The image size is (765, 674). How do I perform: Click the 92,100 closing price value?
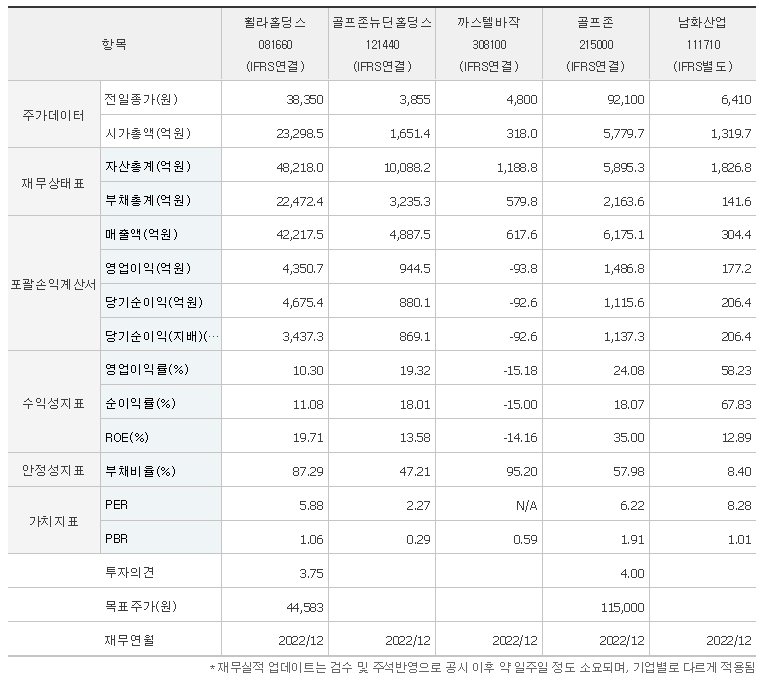625,100
